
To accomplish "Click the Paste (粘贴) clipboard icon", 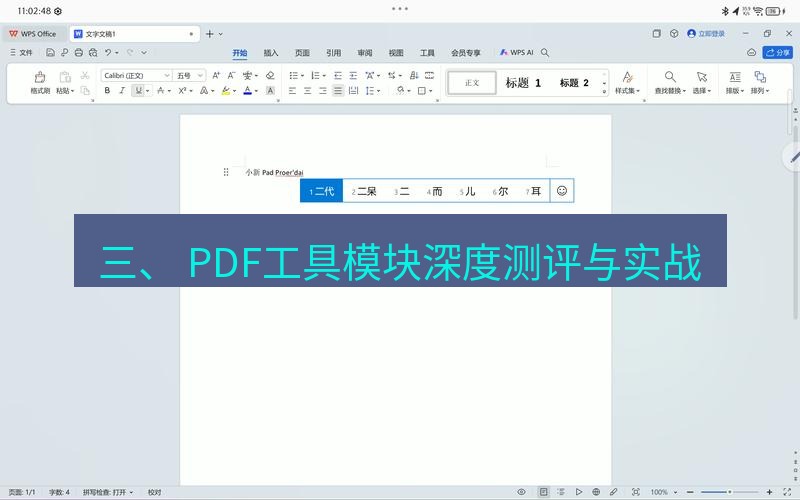I will click(x=65, y=77).
